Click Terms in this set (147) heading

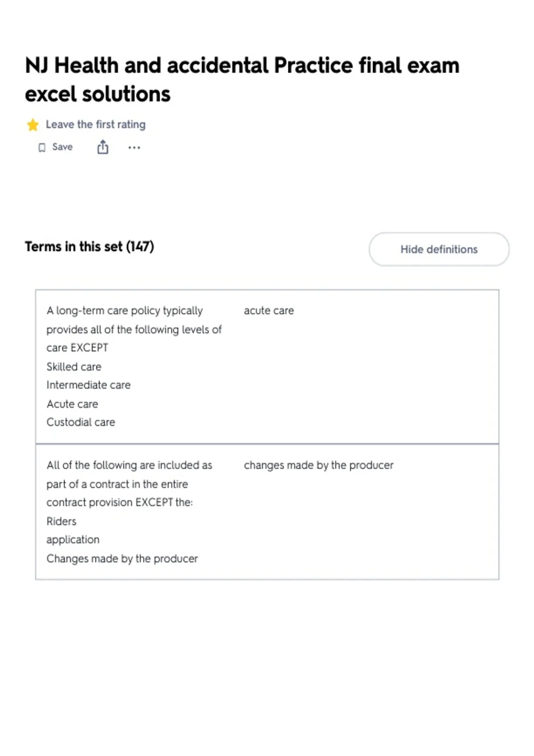point(89,246)
